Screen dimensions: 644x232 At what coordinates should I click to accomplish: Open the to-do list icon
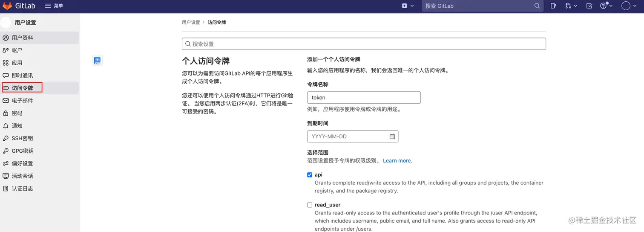tap(589, 6)
